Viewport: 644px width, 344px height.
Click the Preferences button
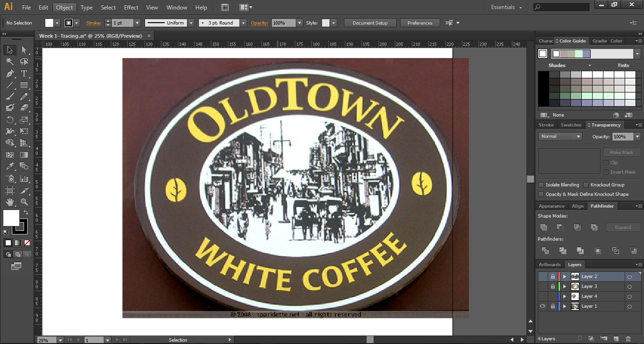click(420, 23)
